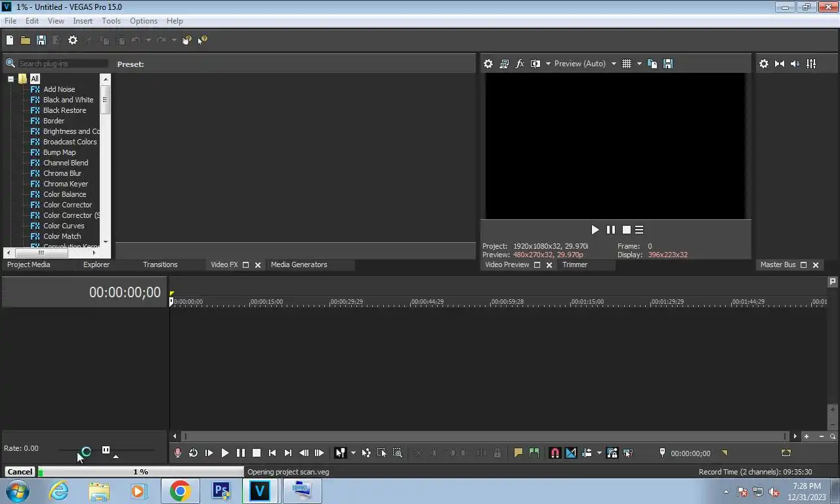Go to Start on the timeline transport
The height and width of the screenshot is (504, 840).
[272, 453]
